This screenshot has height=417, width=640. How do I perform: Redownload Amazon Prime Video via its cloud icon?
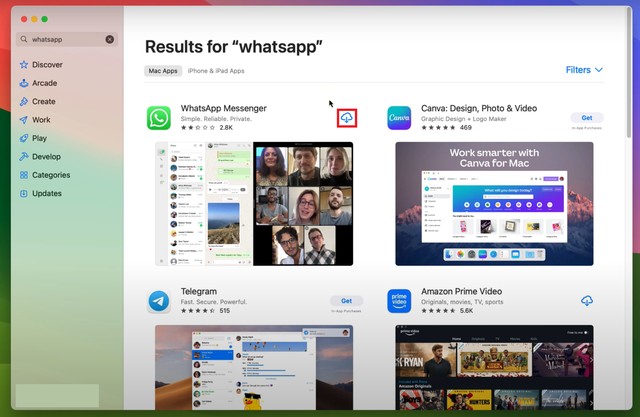(587, 301)
